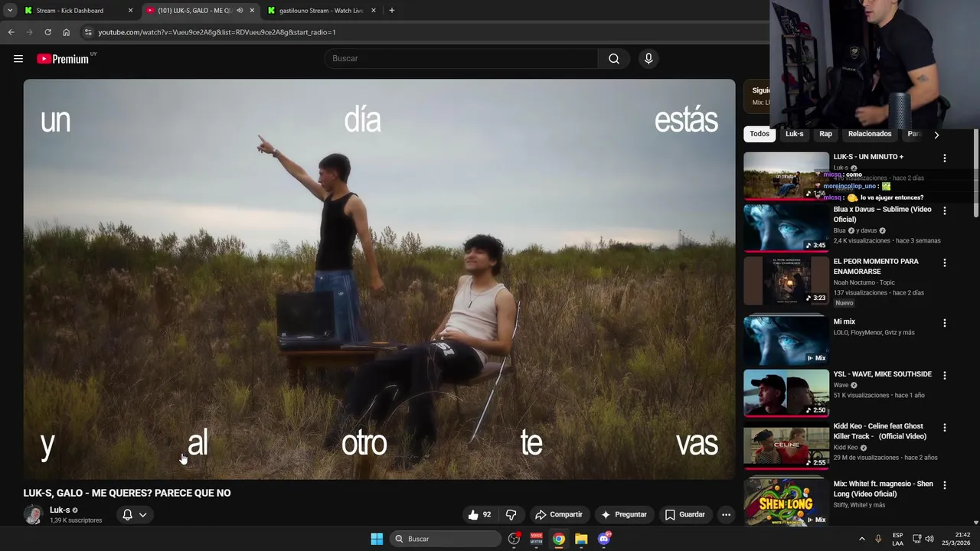Open the browser tab search dropdown

pyautogui.click(x=9, y=10)
